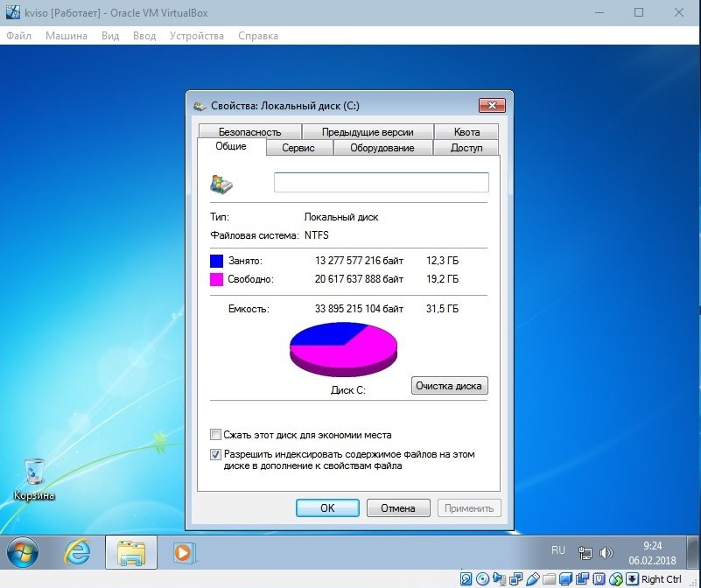Open the Файл menu in VirtualBox
Image resolution: width=701 pixels, height=588 pixels.
18,36
